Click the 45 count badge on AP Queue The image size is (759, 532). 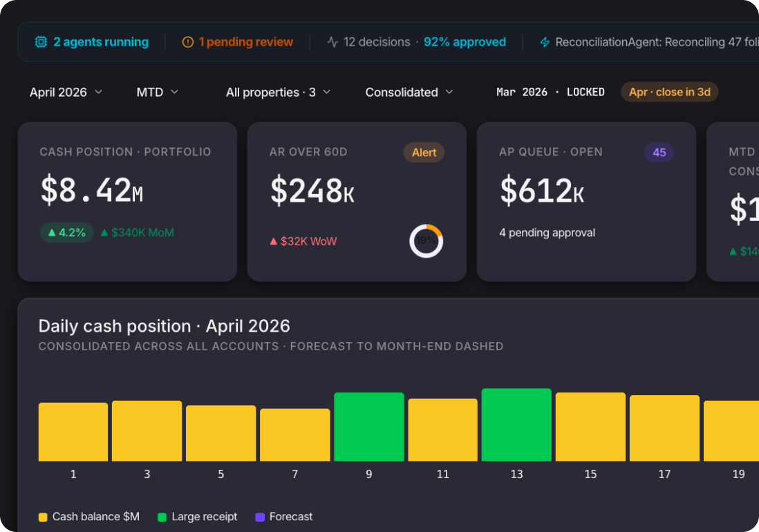click(659, 152)
